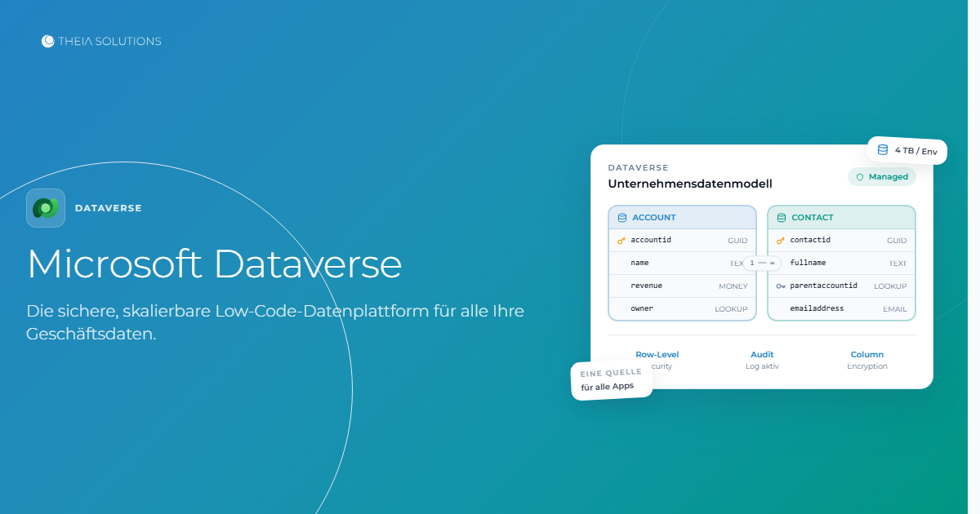This screenshot has width=980, height=514.
Task: Click the EINE QUELLE floating badge
Action: click(612, 380)
